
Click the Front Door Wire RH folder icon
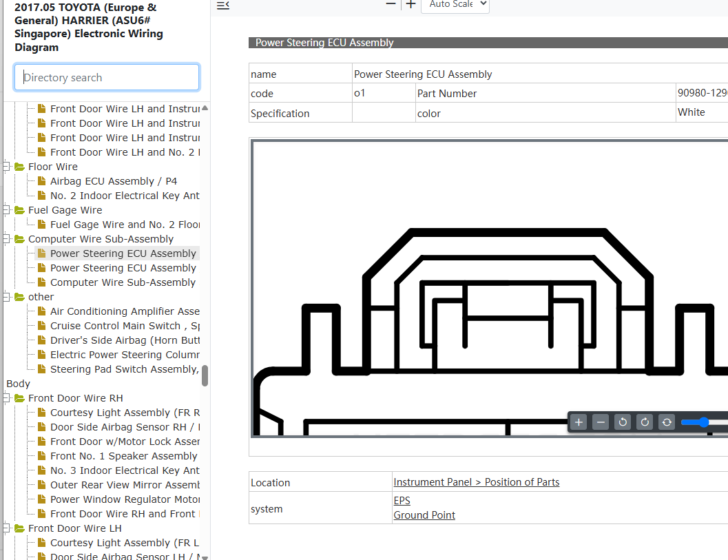19,398
